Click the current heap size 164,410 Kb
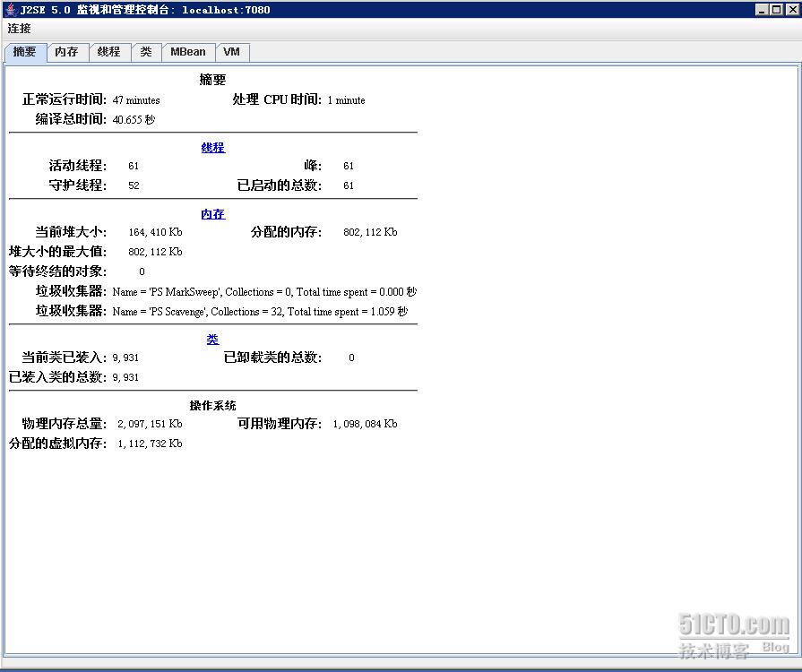This screenshot has height=672, width=802. tap(155, 232)
